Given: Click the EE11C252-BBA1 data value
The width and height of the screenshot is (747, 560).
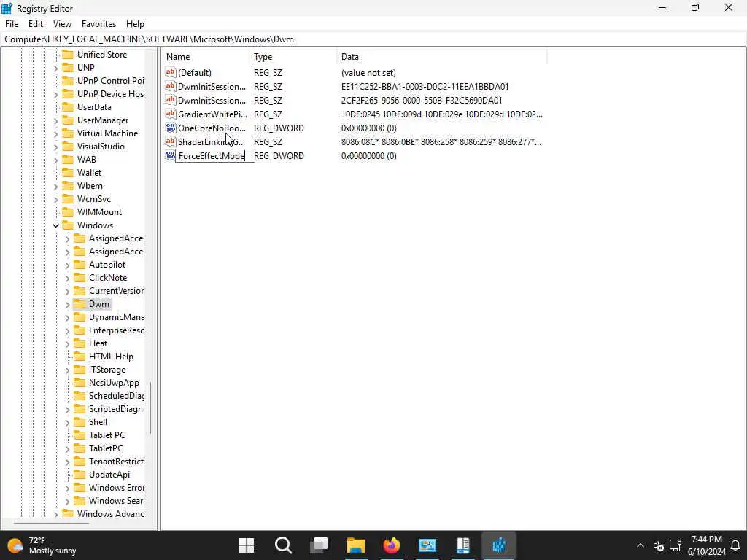Looking at the screenshot, I should 425,86.
